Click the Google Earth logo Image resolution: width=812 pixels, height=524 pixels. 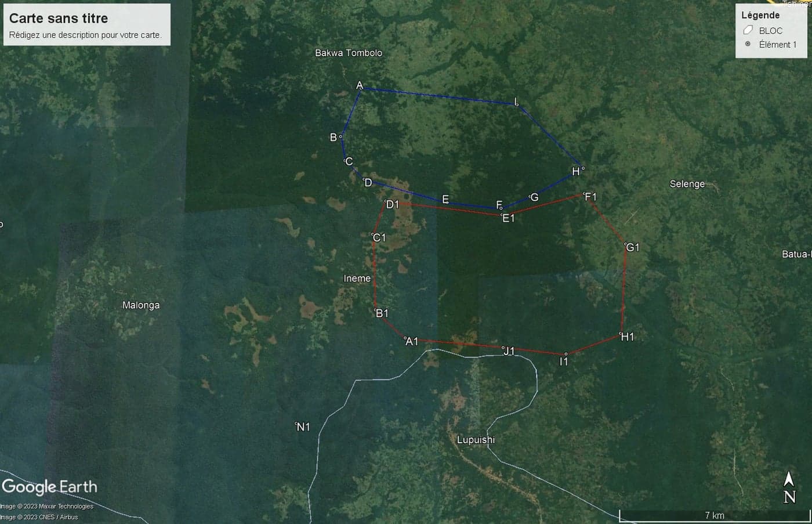(x=49, y=487)
